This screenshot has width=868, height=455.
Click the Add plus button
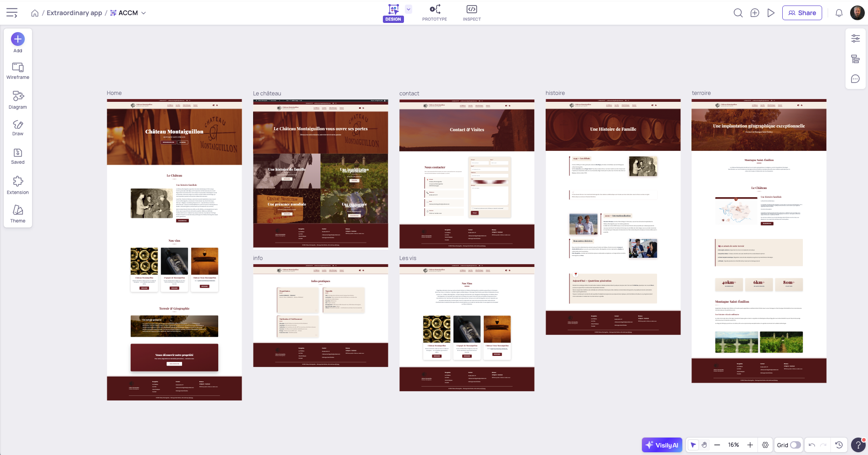pos(18,39)
